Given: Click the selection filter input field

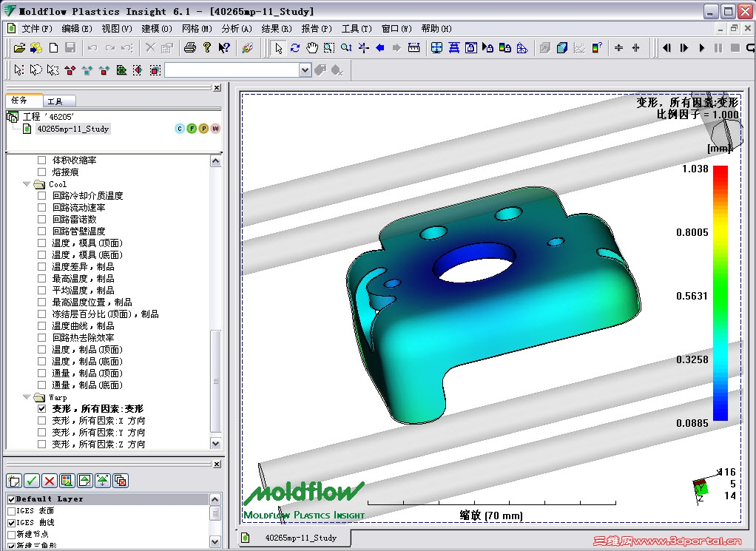Looking at the screenshot, I should pyautogui.click(x=232, y=70).
